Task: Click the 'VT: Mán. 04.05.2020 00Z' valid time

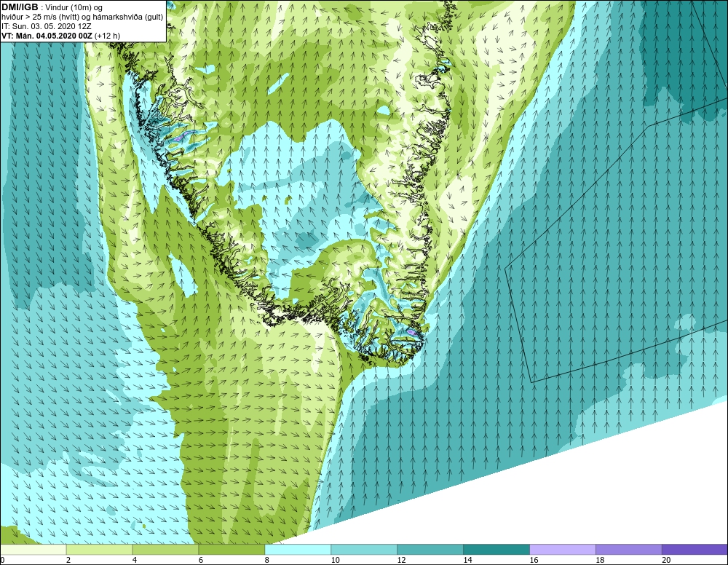Action: [47, 36]
